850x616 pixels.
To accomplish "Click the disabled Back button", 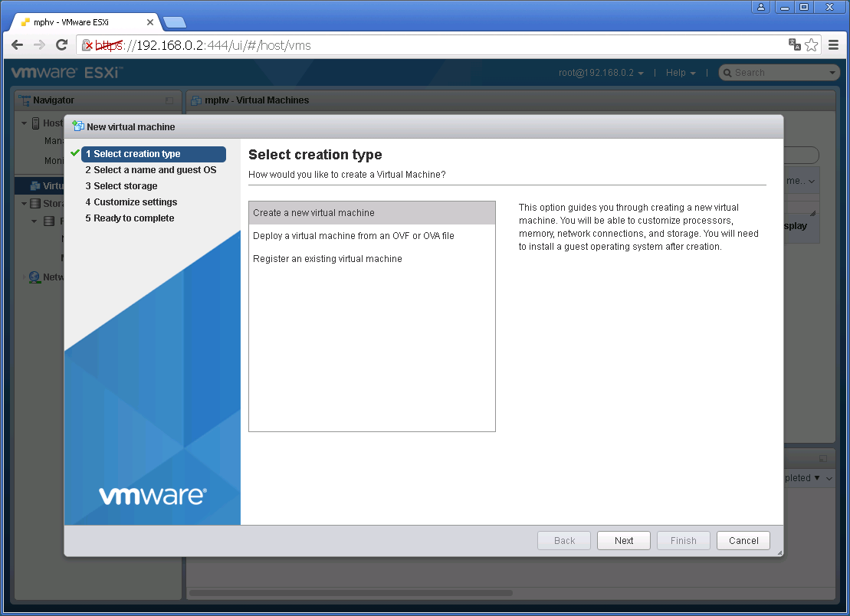I will pyautogui.click(x=564, y=540).
